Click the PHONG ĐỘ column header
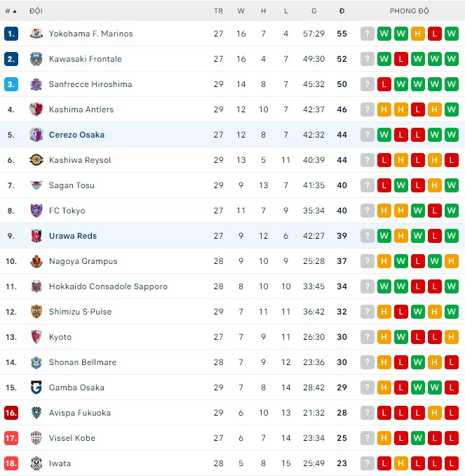 (x=409, y=11)
